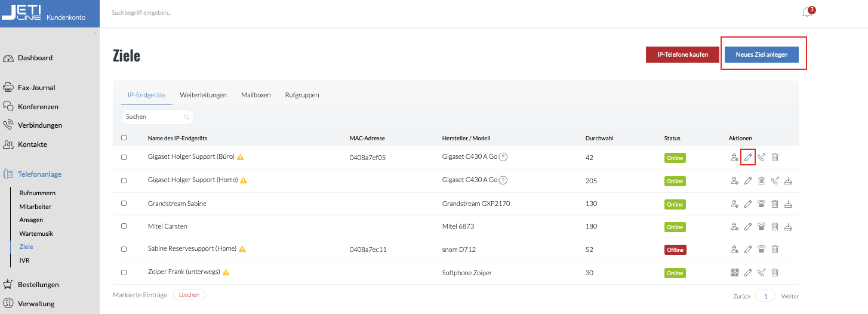Screen dimensions: 868x314
Task: Click the call forwarding icon for Gigaset Holger Support (Home)
Action: click(x=775, y=181)
